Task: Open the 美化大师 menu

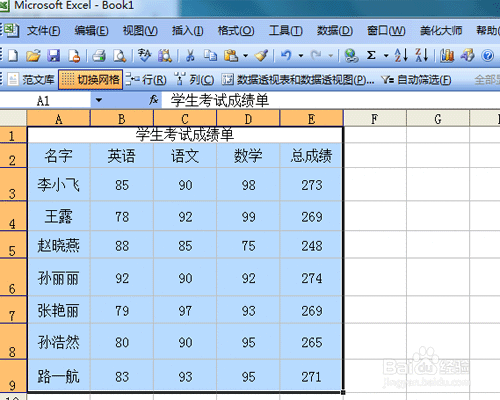Action: (x=441, y=31)
